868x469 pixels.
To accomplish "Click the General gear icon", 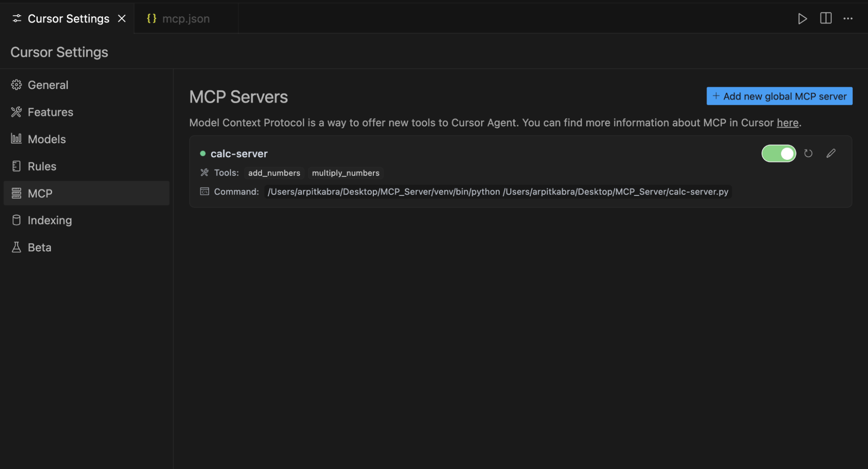I will point(17,85).
